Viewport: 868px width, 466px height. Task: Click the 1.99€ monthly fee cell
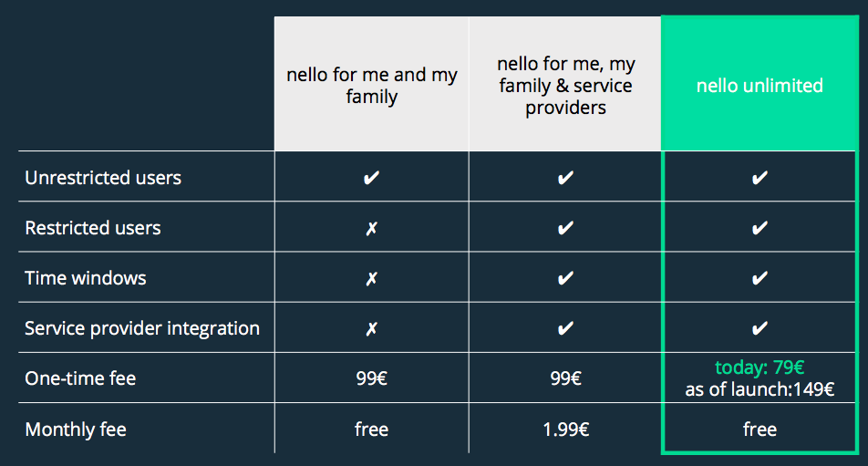click(x=565, y=429)
